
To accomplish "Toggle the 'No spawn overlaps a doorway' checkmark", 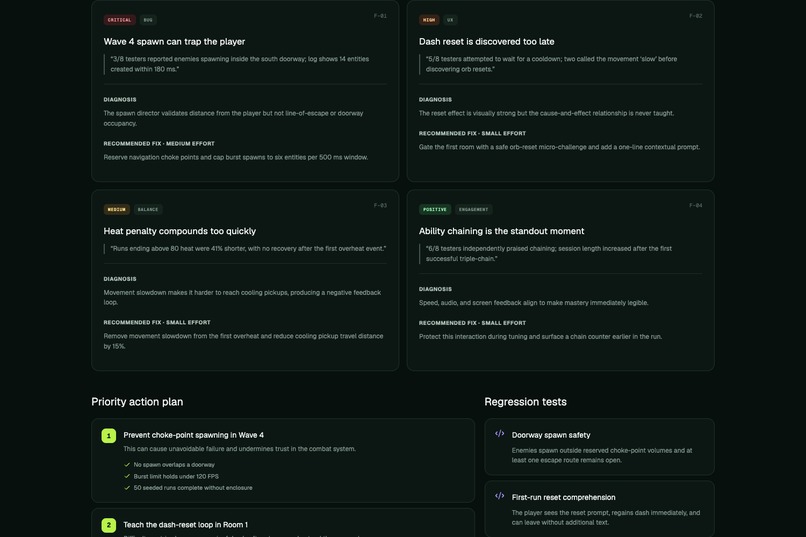I will coord(127,465).
